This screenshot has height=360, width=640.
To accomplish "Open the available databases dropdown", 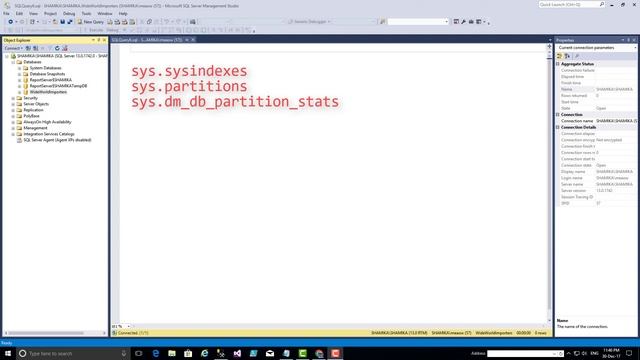I will (51, 30).
